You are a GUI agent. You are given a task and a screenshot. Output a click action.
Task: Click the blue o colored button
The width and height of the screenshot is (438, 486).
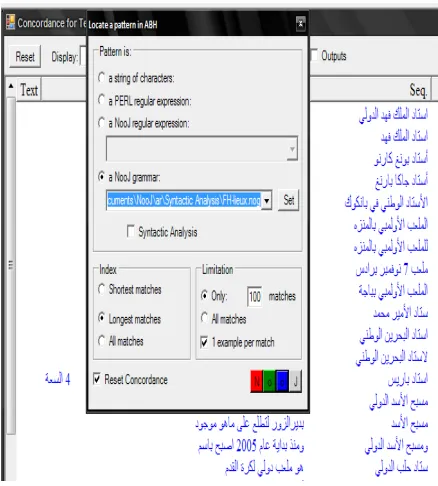click(282, 381)
